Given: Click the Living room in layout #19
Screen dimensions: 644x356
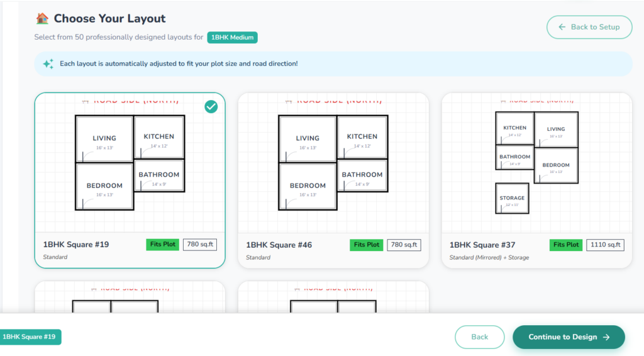Looking at the screenshot, I should (104, 138).
